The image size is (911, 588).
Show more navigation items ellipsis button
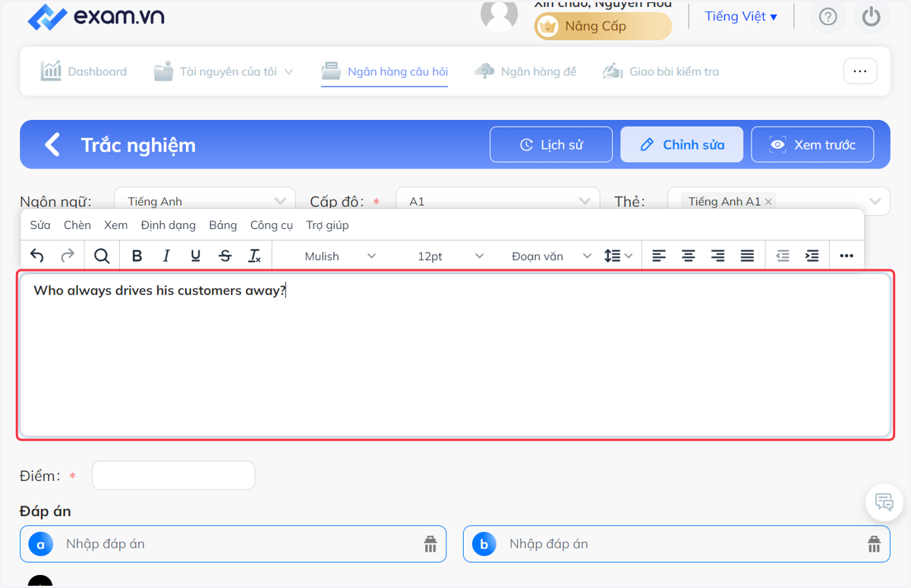860,71
